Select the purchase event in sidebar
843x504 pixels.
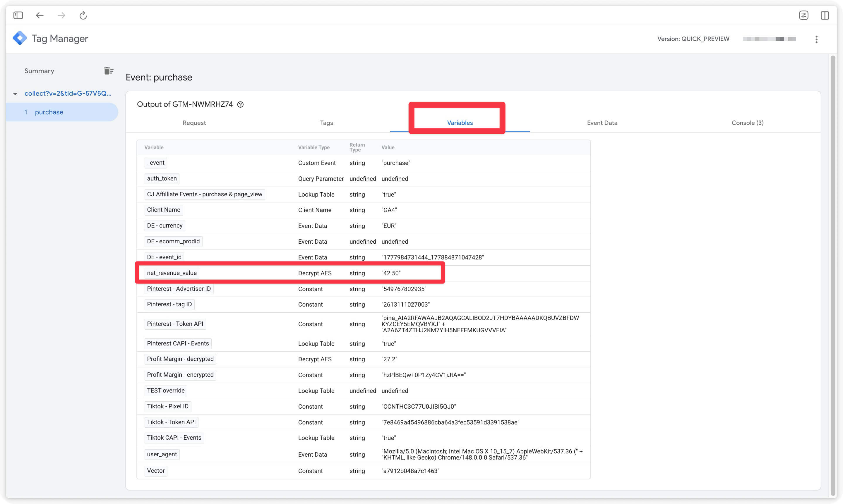[62, 112]
